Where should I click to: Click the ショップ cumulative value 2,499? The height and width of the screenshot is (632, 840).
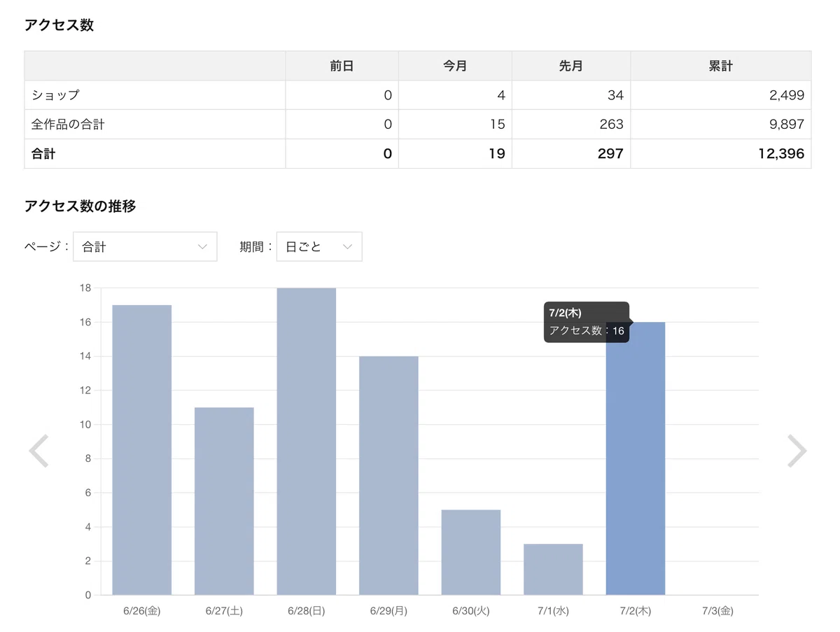(785, 95)
